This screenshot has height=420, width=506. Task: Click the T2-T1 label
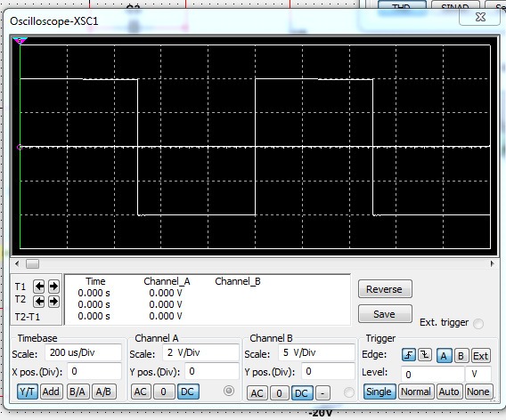[28, 317]
